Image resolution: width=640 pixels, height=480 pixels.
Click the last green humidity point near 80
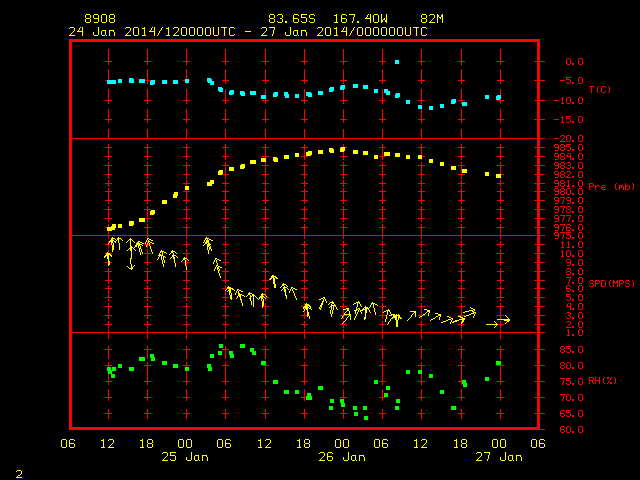pos(498,363)
